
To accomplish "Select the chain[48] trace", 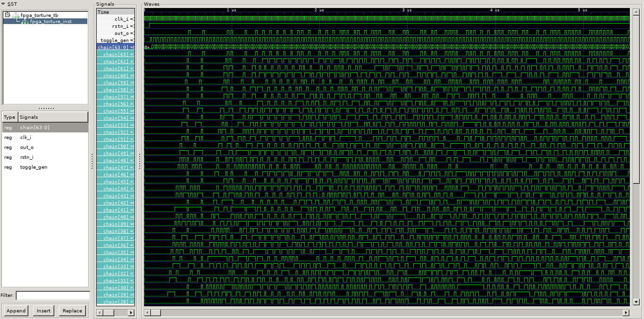I will (x=116, y=160).
